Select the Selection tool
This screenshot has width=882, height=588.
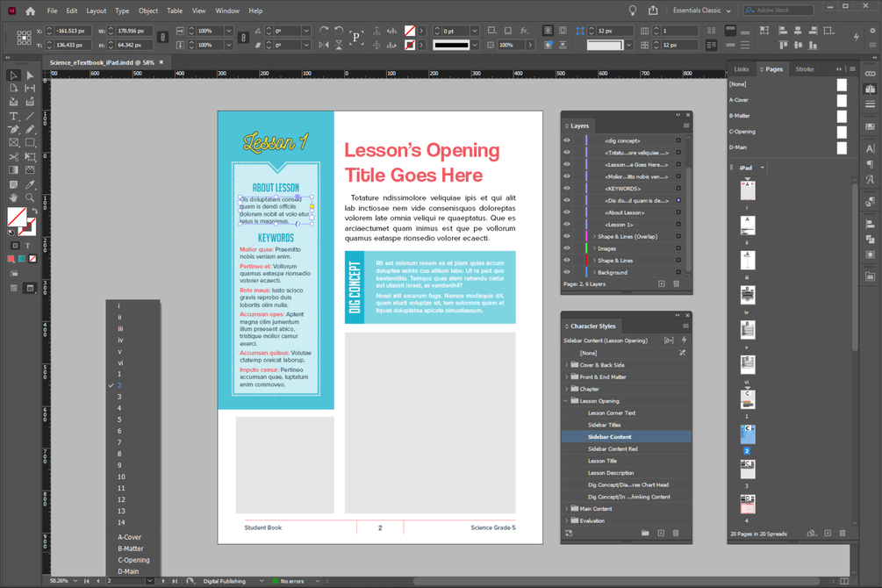pos(13,75)
